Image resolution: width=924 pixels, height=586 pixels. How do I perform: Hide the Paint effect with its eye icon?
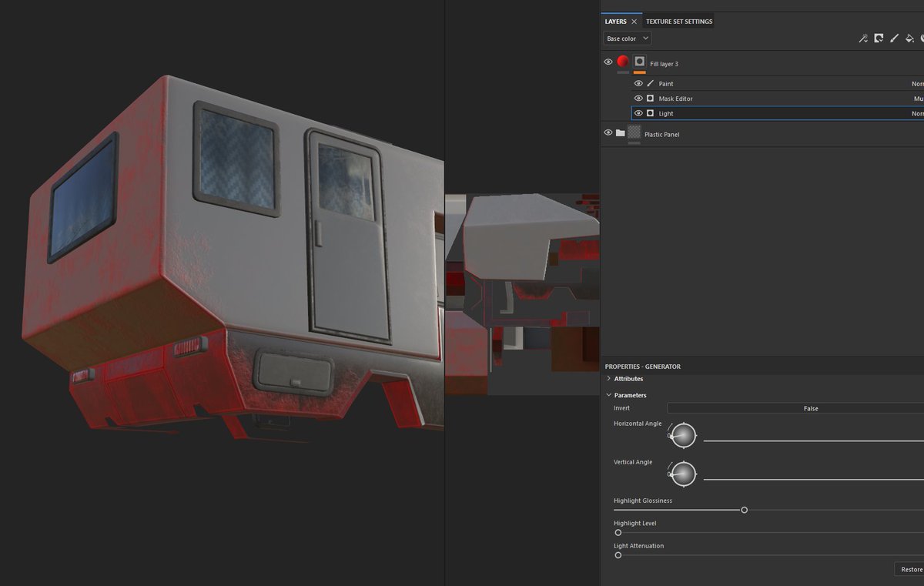click(x=638, y=83)
